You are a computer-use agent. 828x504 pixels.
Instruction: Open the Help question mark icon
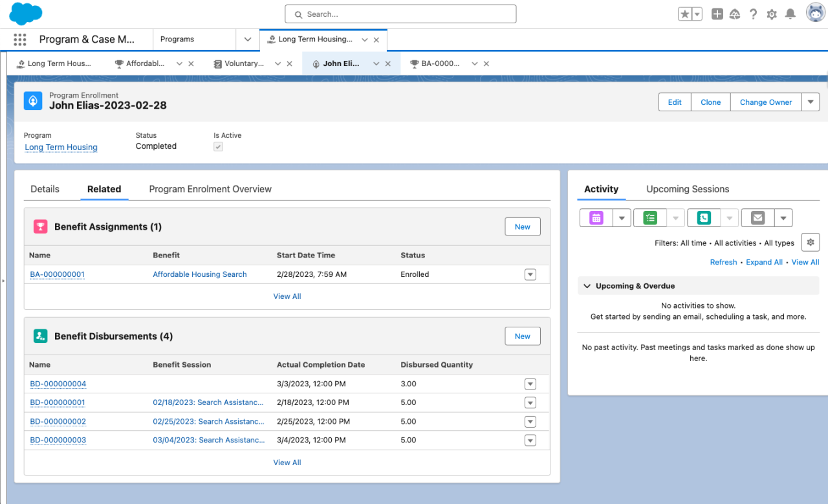pos(753,14)
